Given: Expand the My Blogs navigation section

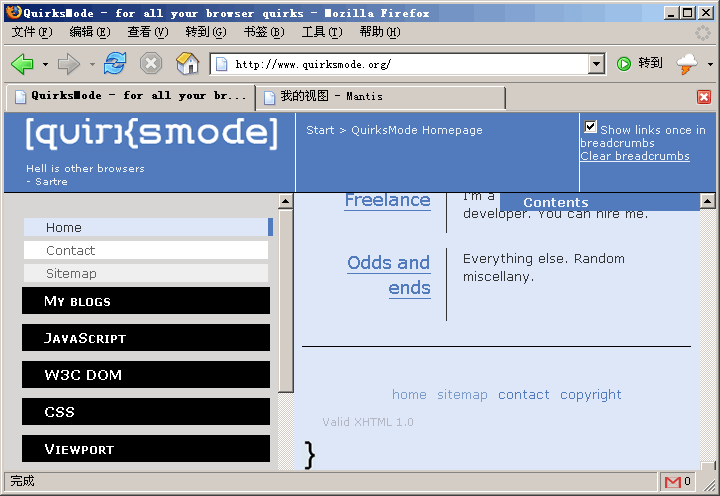Looking at the screenshot, I should point(146,301).
